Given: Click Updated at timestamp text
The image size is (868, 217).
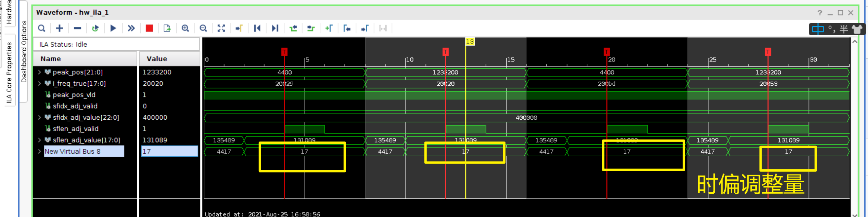Looking at the screenshot, I should [x=263, y=214].
